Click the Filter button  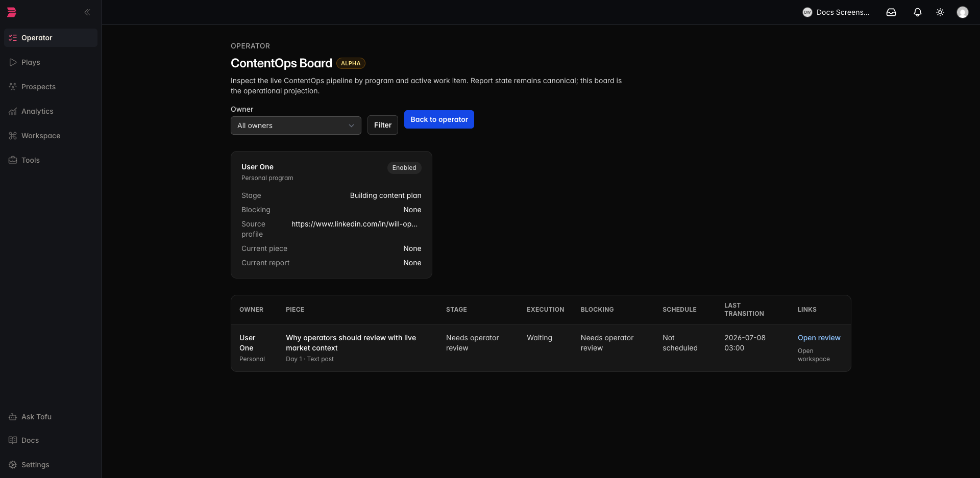click(383, 125)
